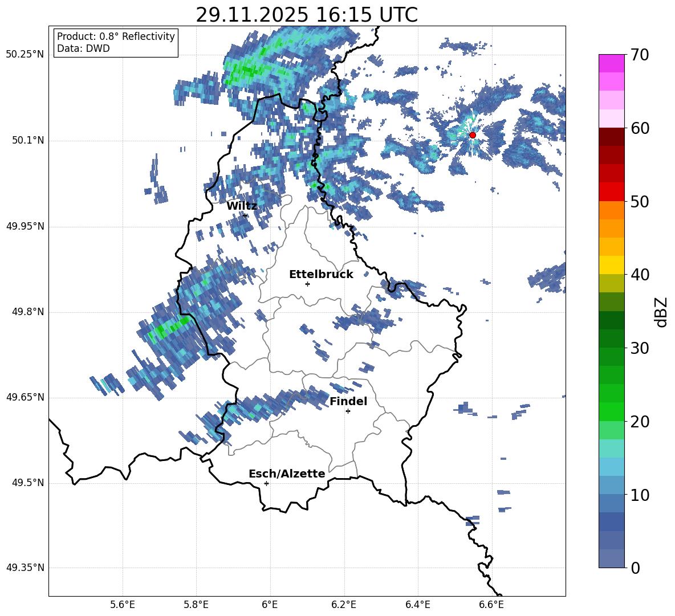Click the 49.35°N latitude label
This screenshot has width=675, height=616.
[x=25, y=568]
